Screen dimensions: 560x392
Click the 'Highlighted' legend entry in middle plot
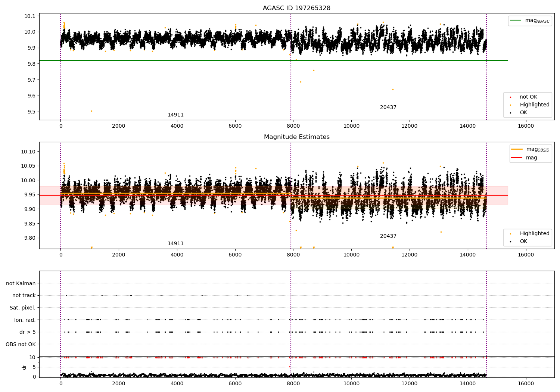pos(534,234)
